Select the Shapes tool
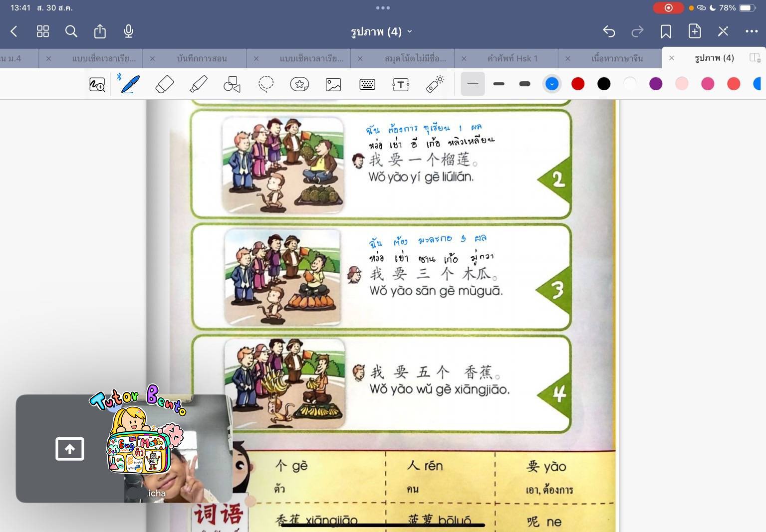This screenshot has height=532, width=766. click(232, 84)
